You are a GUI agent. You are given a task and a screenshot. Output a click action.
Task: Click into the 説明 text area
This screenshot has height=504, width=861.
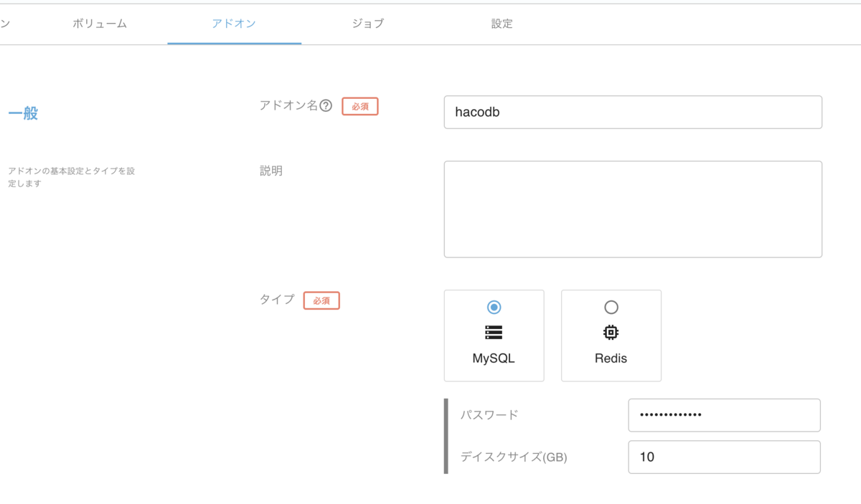[x=633, y=209]
